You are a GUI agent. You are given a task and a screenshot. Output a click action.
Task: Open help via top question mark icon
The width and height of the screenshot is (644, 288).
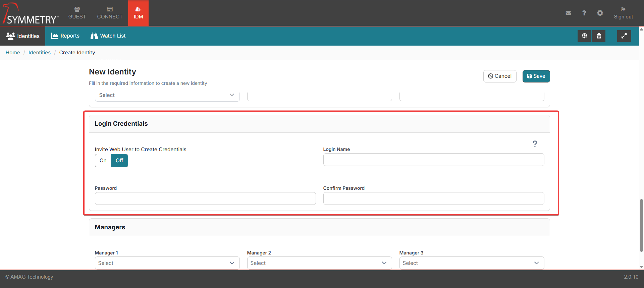tap(584, 13)
